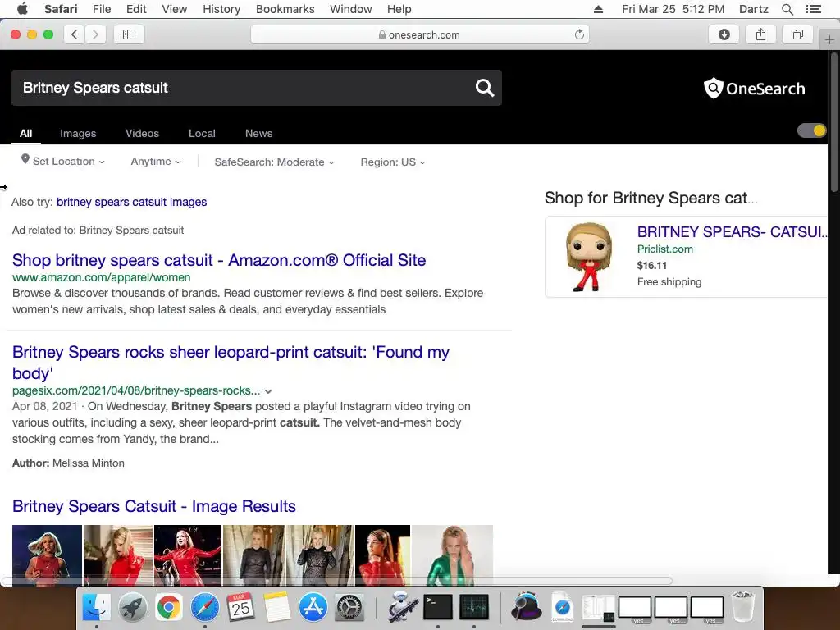Click the Priclist.com seller link

[664, 249]
